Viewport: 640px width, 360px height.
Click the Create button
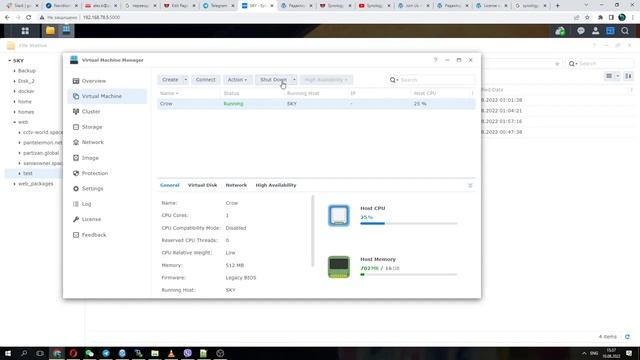(170, 80)
